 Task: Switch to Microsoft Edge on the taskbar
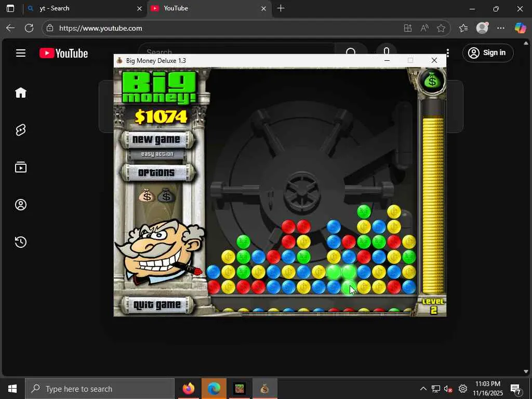pos(214,389)
